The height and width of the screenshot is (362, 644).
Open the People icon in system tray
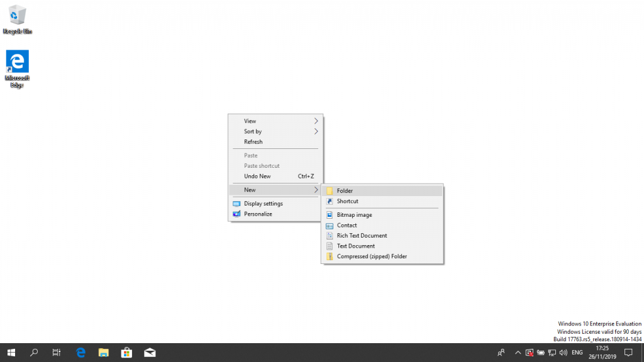(501, 353)
